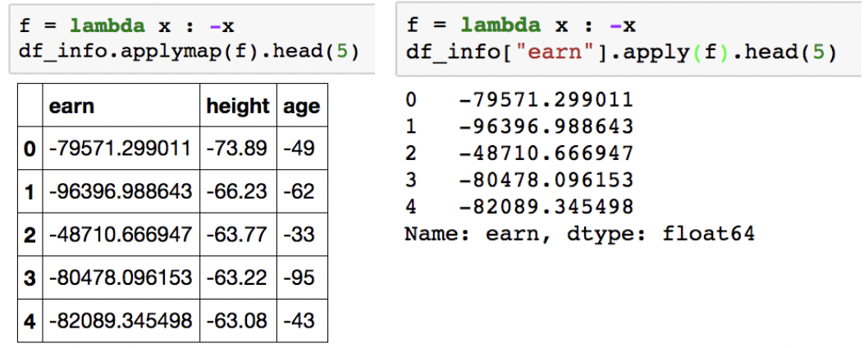
Task: Click table cell -96396.988643
Action: (x=121, y=192)
